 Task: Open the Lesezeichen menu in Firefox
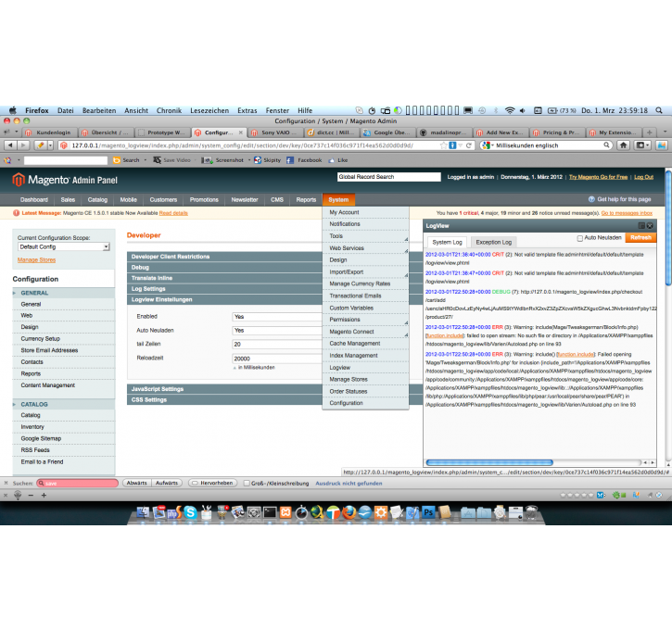(209, 110)
